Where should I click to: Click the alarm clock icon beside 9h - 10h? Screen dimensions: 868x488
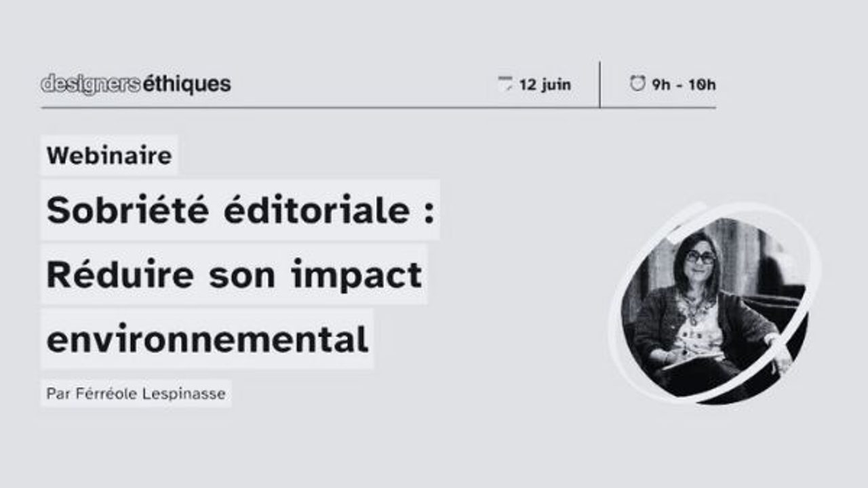coord(637,84)
